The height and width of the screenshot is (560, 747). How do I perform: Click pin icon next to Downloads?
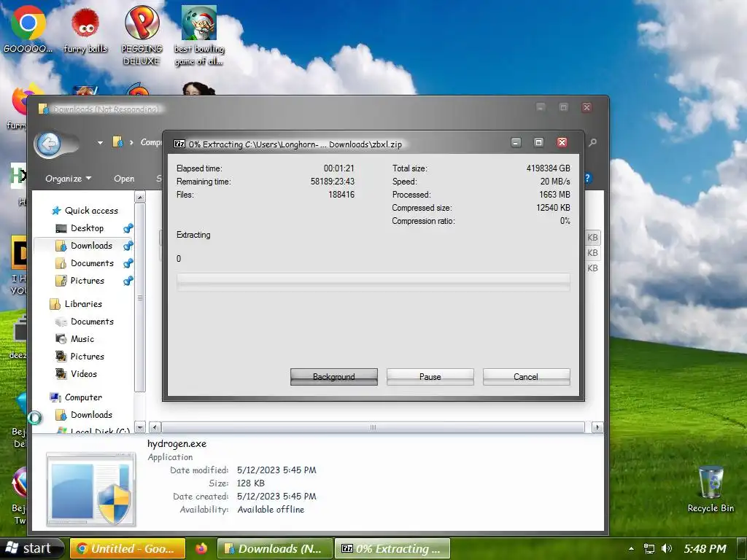pyautogui.click(x=128, y=246)
